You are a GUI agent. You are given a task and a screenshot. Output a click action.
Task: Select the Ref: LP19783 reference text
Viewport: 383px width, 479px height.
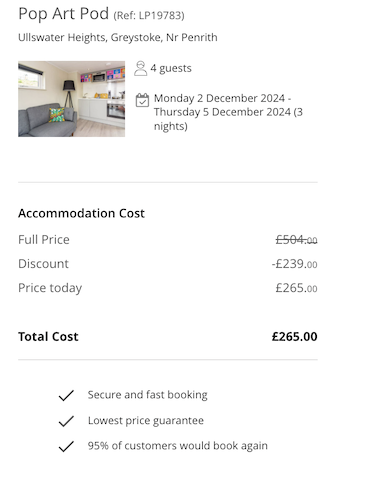(149, 15)
